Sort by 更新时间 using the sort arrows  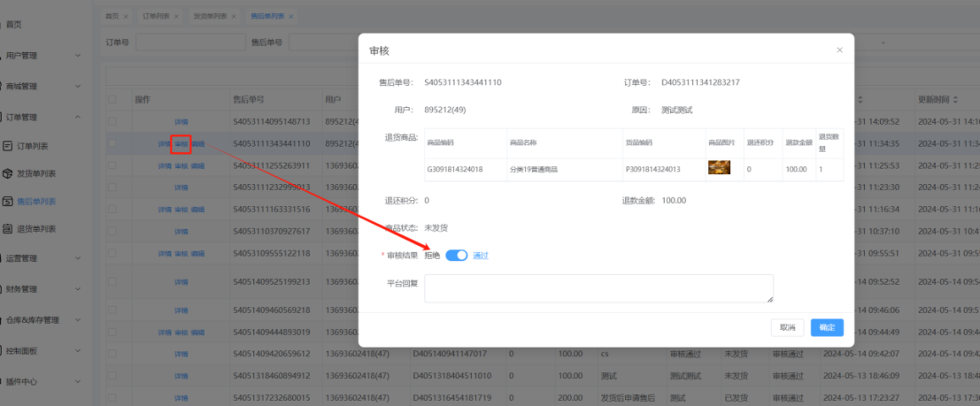(x=955, y=100)
